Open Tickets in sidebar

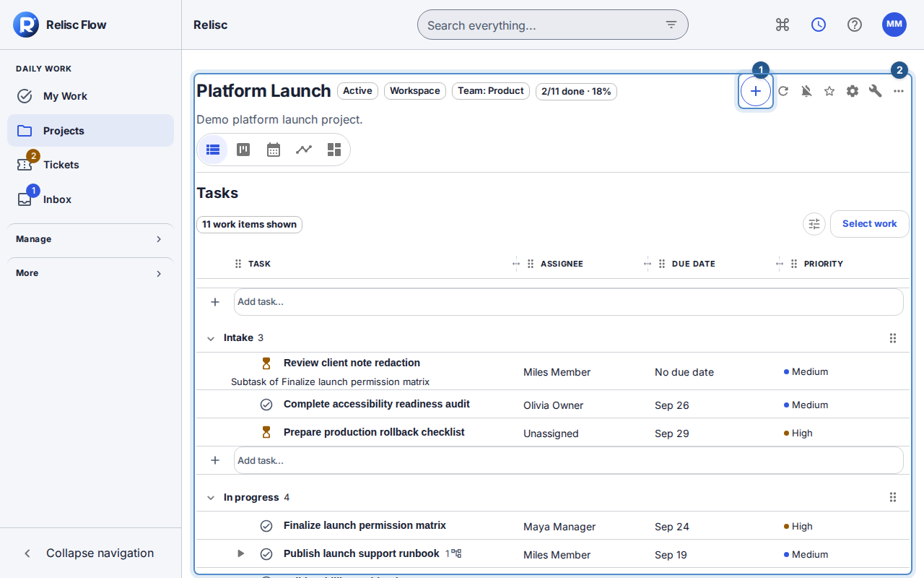click(90, 165)
